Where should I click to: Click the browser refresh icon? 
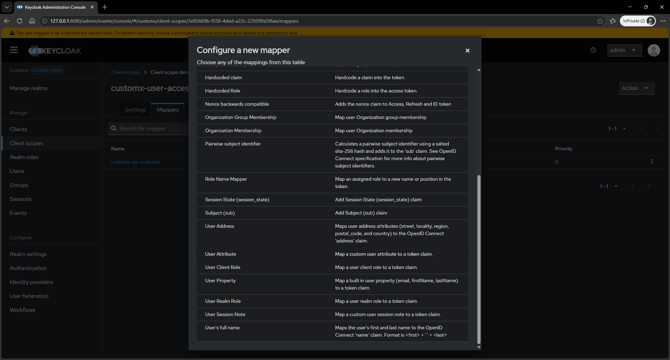(x=19, y=21)
